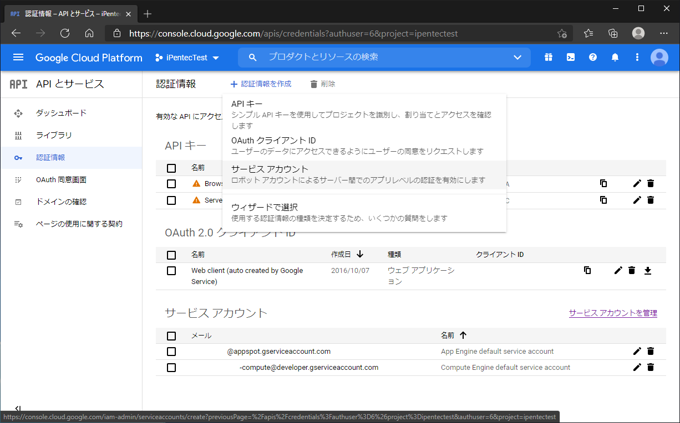Click the Google Cloud Platform logo
680x423 pixels.
[x=88, y=58]
